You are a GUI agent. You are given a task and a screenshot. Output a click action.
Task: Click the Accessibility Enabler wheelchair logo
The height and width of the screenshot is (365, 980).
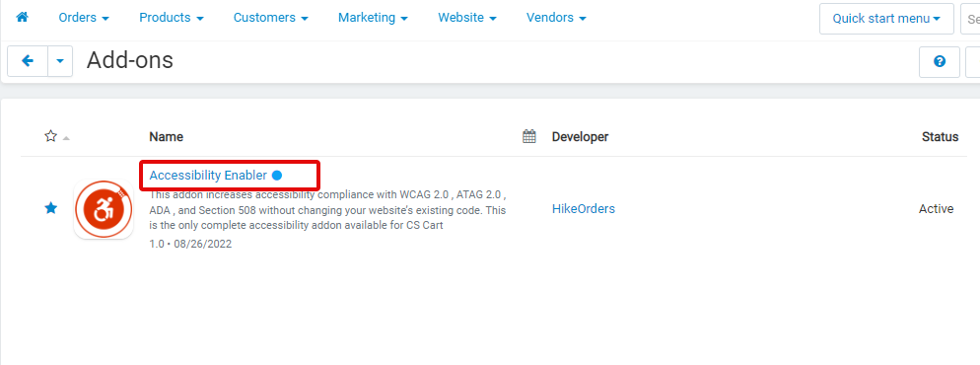click(x=104, y=210)
